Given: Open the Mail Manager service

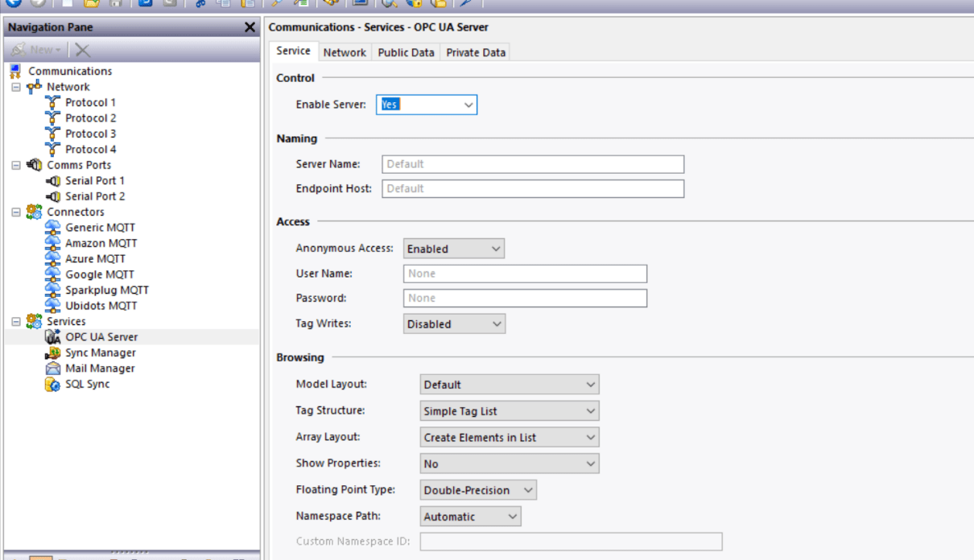Looking at the screenshot, I should click(x=101, y=369).
